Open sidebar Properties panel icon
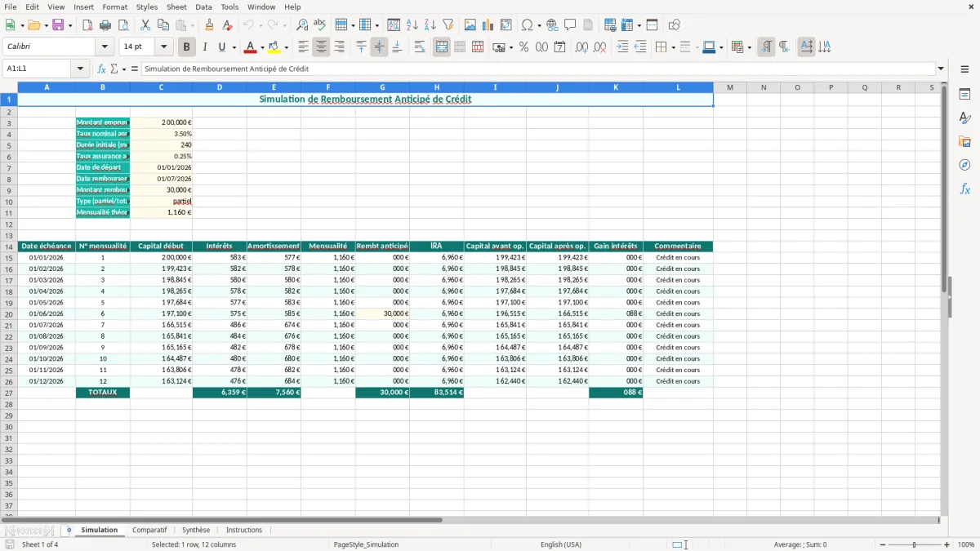This screenshot has width=980, height=551. coord(964,95)
